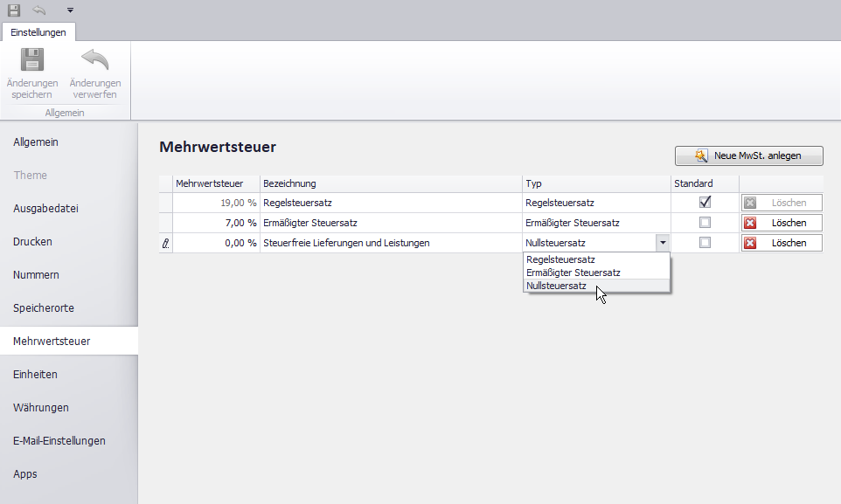This screenshot has height=504, width=841.
Task: Toggle the Typ dropdown arrow in 0% row
Action: (663, 243)
